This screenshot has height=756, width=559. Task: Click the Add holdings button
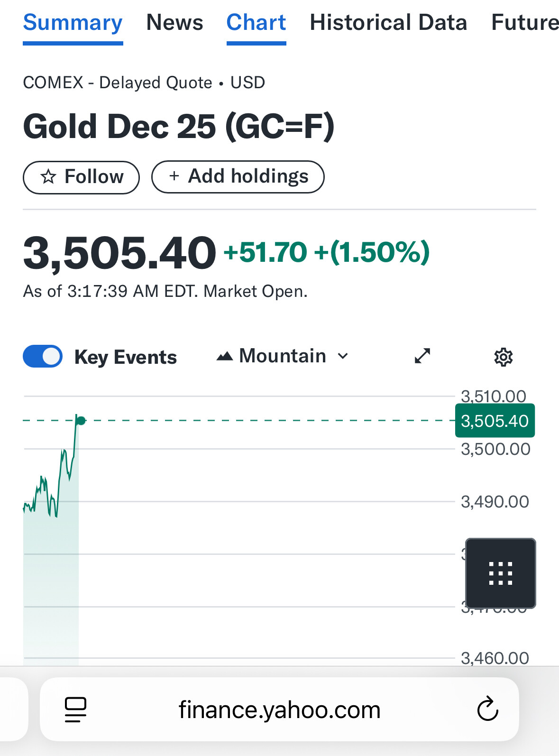(238, 177)
